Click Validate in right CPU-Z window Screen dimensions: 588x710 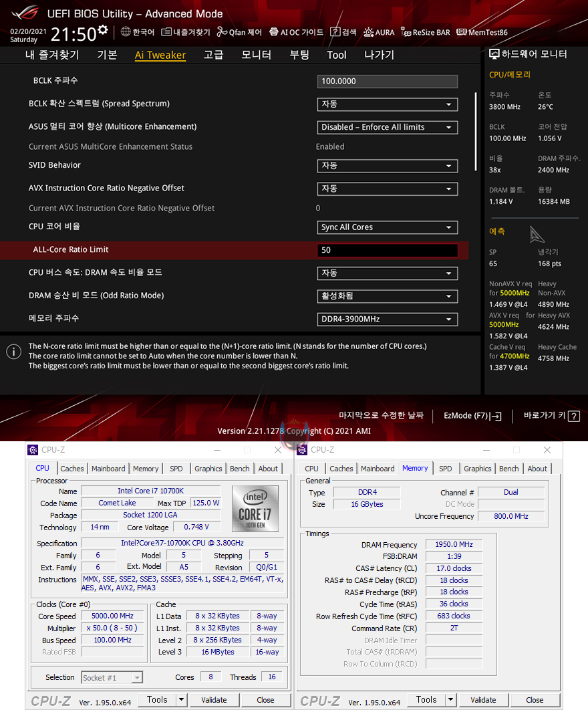pyautogui.click(x=483, y=700)
